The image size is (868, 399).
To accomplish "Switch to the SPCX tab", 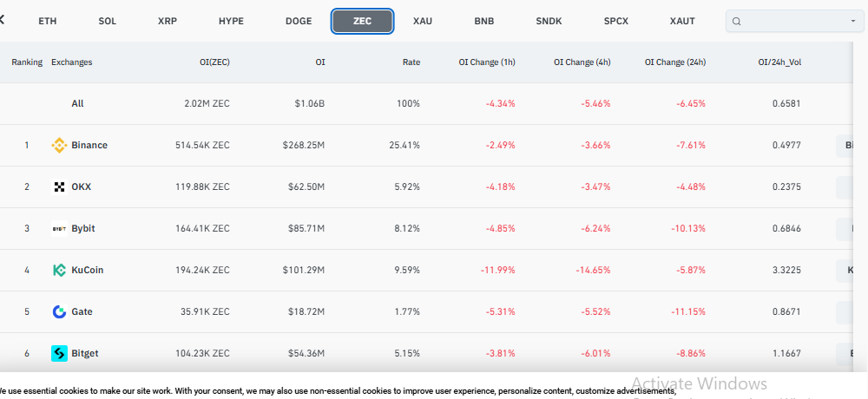I will point(616,22).
